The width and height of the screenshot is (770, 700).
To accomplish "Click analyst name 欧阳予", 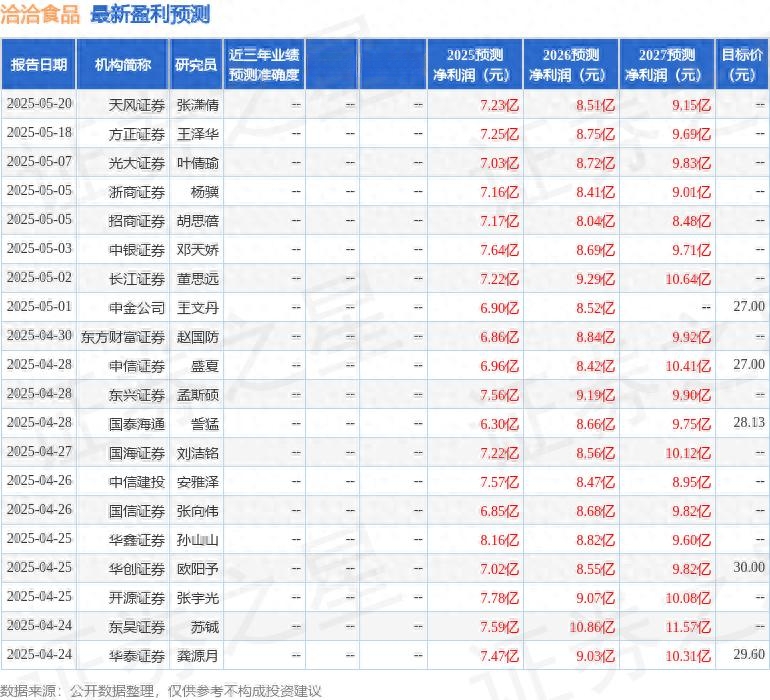I will [x=197, y=569].
